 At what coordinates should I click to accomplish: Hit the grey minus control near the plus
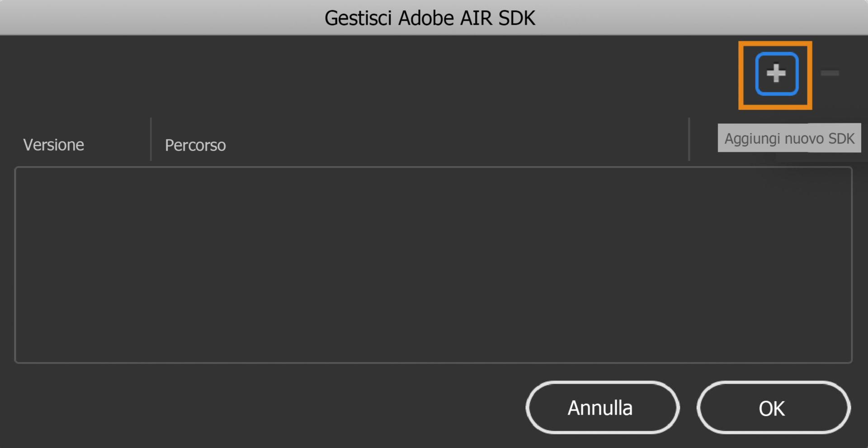(830, 73)
